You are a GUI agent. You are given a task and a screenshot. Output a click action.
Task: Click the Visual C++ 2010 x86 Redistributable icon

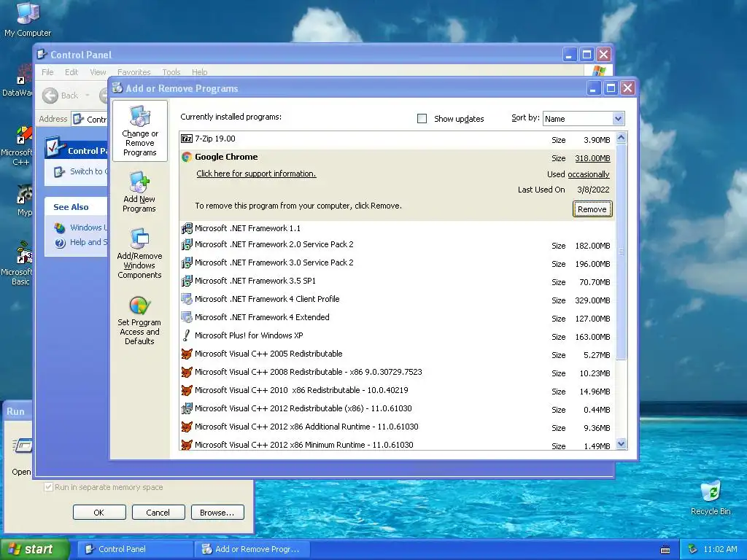click(x=187, y=391)
